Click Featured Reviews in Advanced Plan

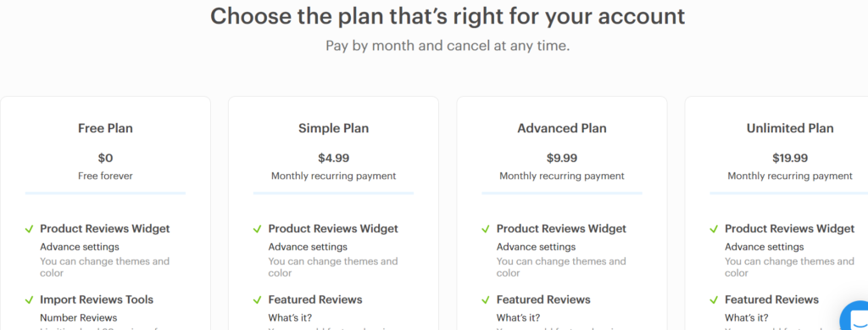543,300
